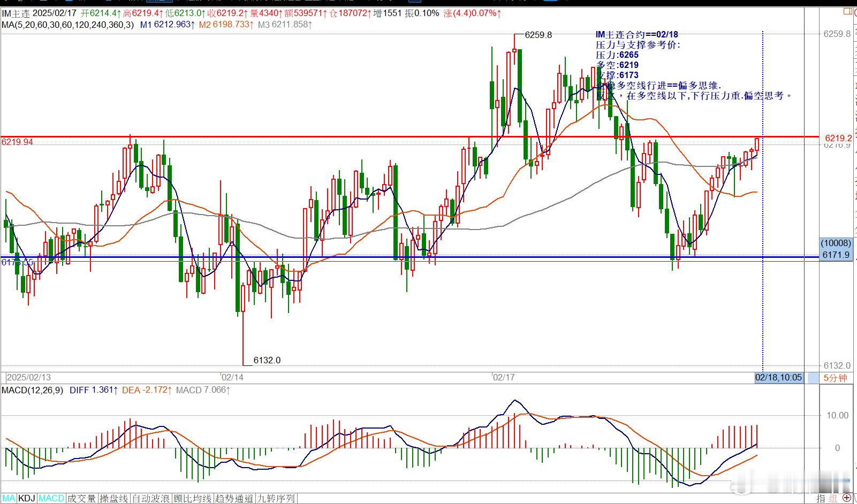857x504 pixels.
Task: Click the M3 6211.858 moving average value
Action: tap(285, 25)
